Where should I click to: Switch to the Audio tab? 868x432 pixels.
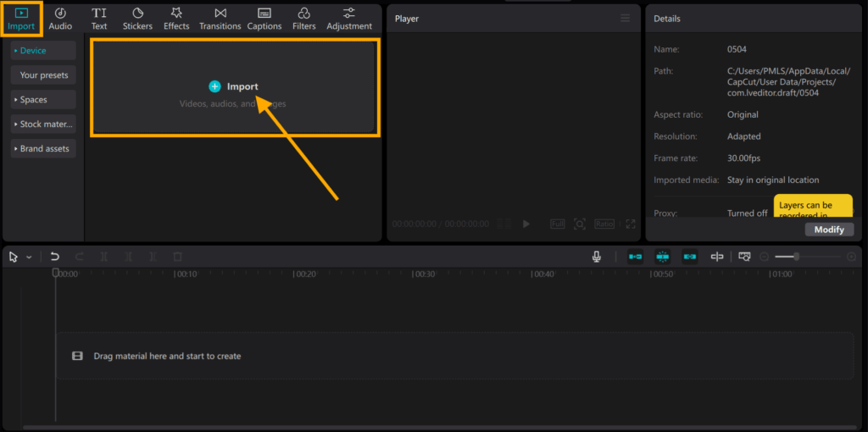coord(60,19)
